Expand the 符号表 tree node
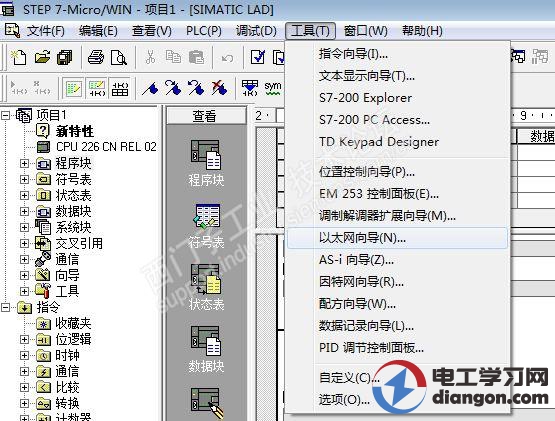This screenshot has width=555, height=421. tap(24, 179)
